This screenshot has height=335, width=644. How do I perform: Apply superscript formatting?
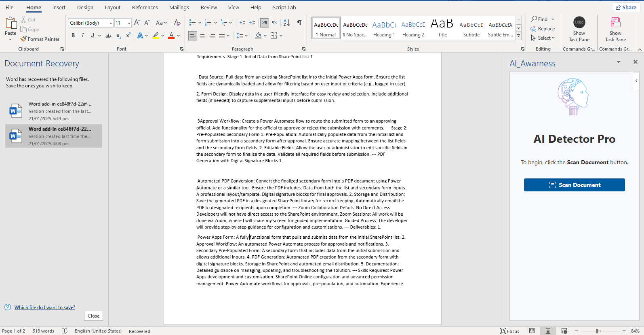click(128, 36)
